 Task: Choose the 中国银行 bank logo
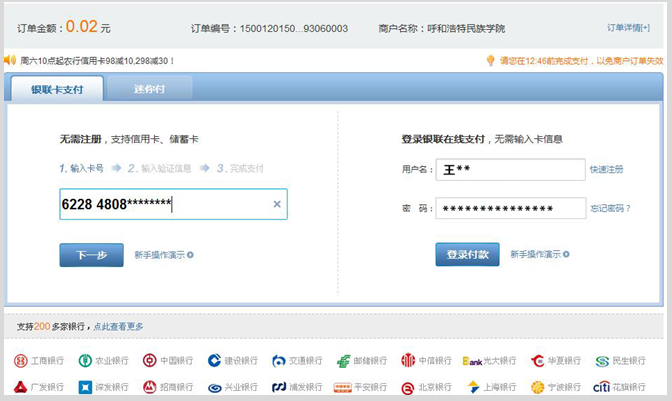tap(149, 361)
